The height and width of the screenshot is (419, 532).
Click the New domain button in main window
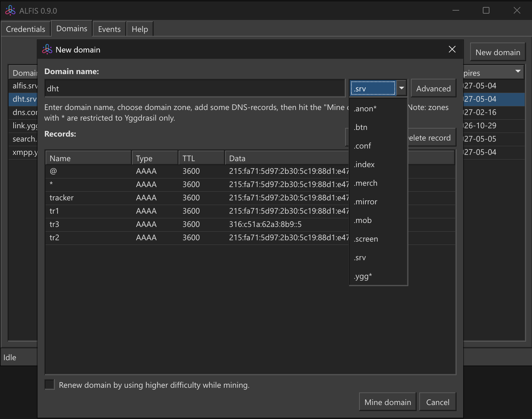(x=498, y=52)
